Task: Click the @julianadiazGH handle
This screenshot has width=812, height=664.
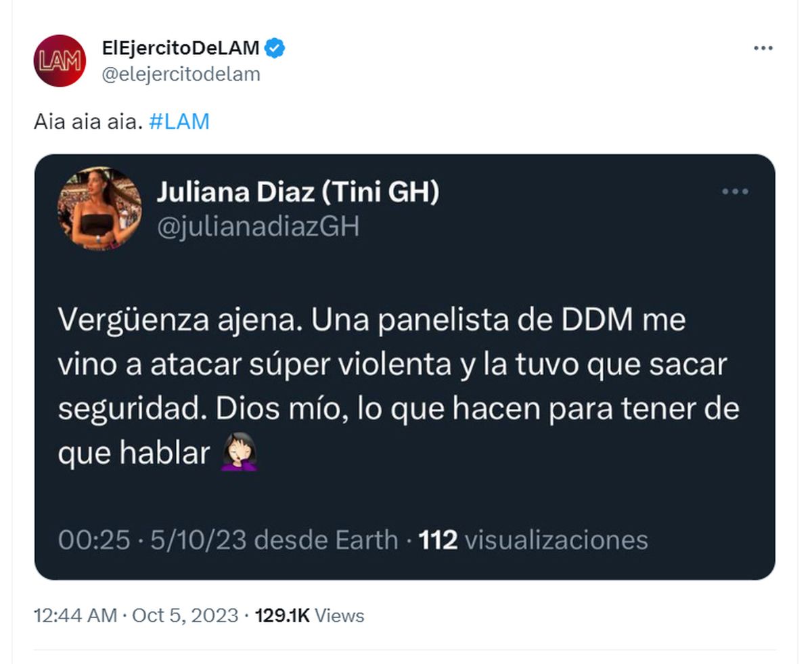Action: pos(258,227)
